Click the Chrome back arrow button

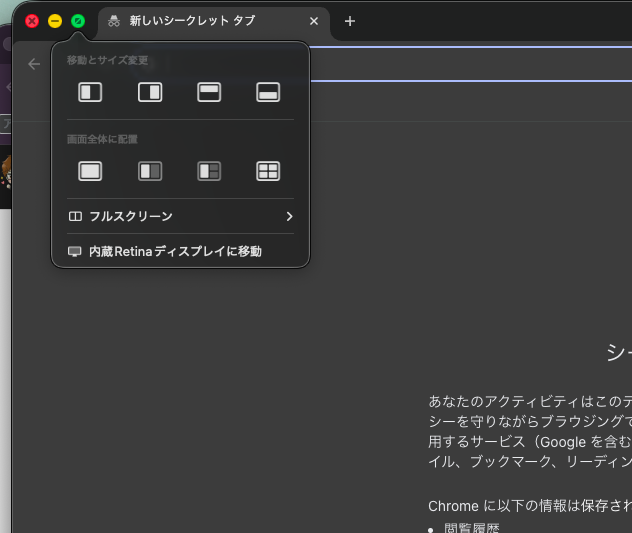[x=34, y=64]
